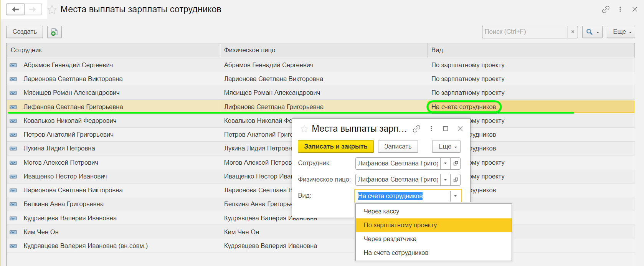Choose Через кассу from dropdown list
Viewport: 644px width, 266px height.
click(434, 211)
